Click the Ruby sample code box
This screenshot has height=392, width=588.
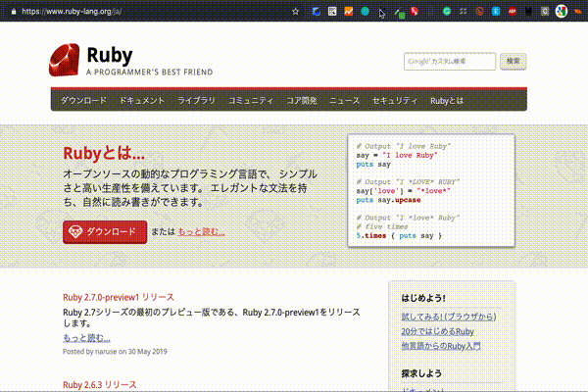[431, 190]
